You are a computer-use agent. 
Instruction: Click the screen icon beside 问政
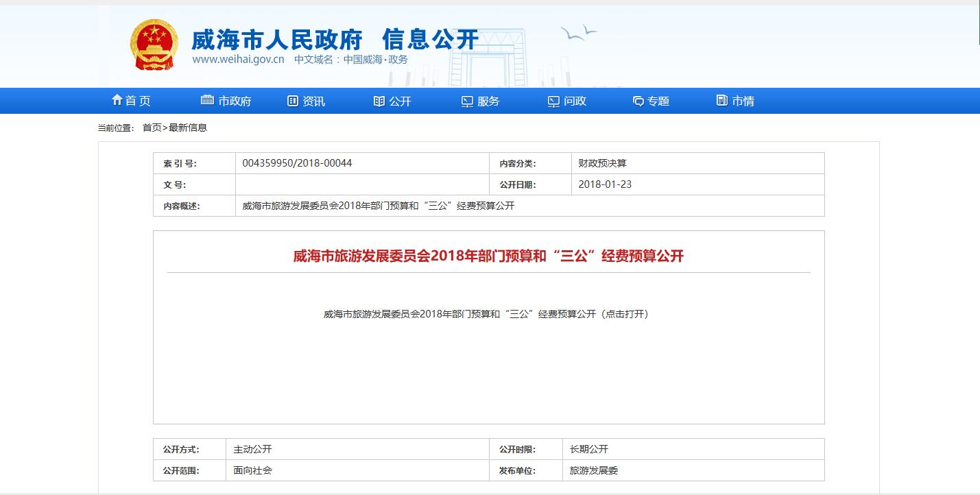point(553,101)
